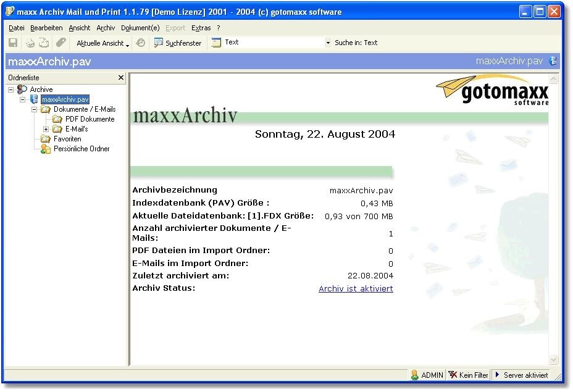The height and width of the screenshot is (392, 573).
Task: Click the E-Mail's folder icon
Action: pyautogui.click(x=57, y=129)
